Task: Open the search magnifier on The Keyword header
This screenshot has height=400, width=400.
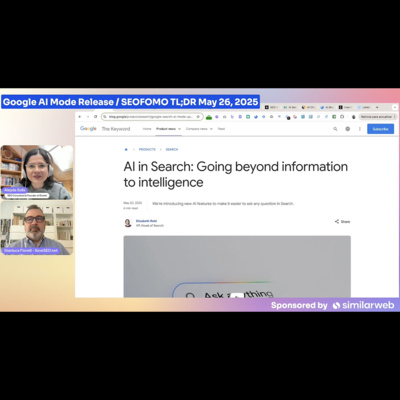Action: click(335, 129)
